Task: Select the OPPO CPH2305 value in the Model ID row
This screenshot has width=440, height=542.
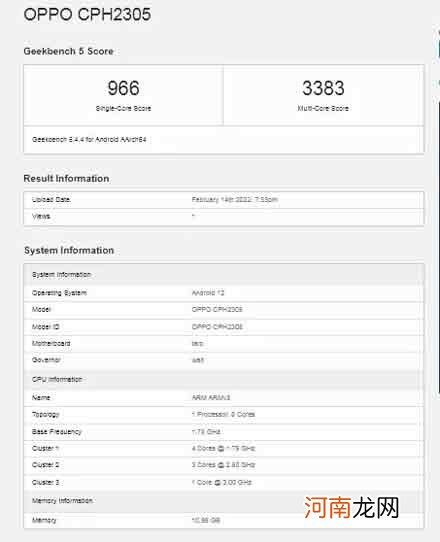Action: click(217, 327)
